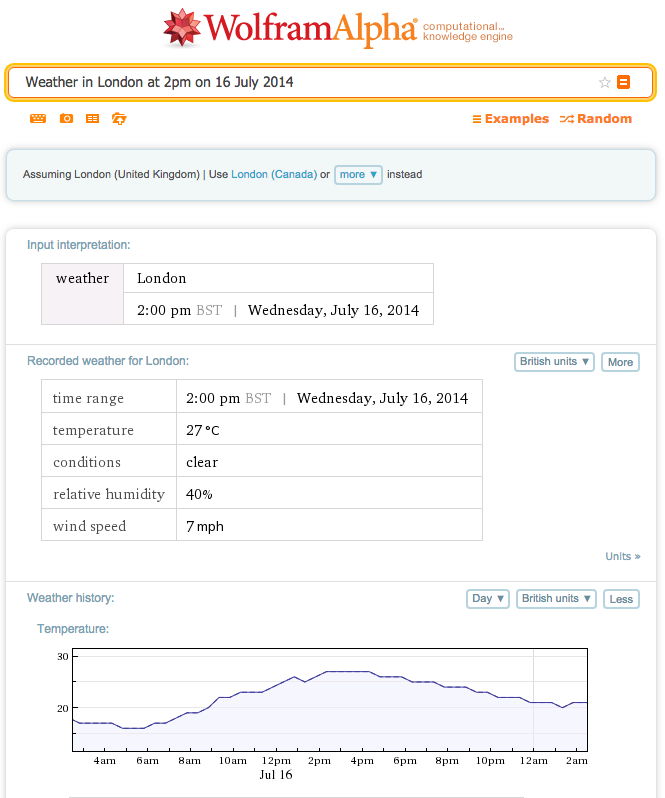The width and height of the screenshot is (665, 798).
Task: Click the Random link
Action: point(595,119)
